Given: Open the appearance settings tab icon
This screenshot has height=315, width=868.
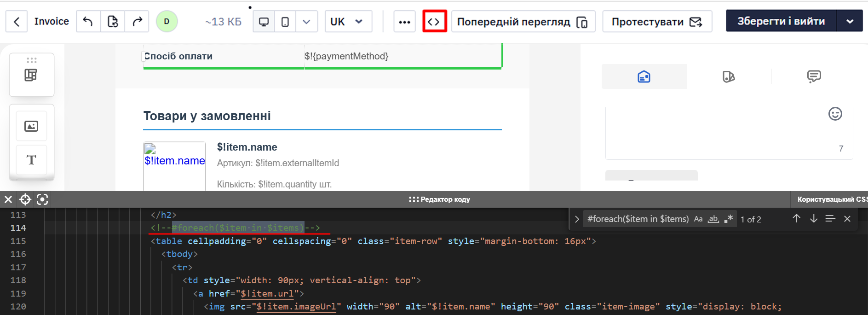Looking at the screenshot, I should (x=644, y=76).
